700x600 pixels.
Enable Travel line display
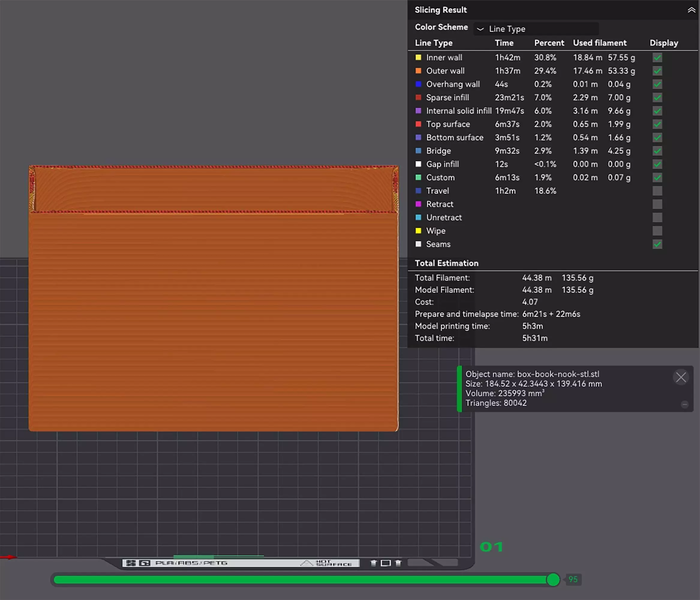coord(657,191)
